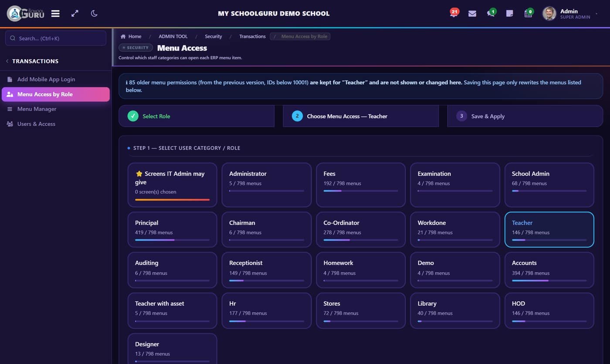Image resolution: width=610 pixels, height=364 pixels.
Task: Open chat messages icon with badge 1
Action: [x=491, y=13]
